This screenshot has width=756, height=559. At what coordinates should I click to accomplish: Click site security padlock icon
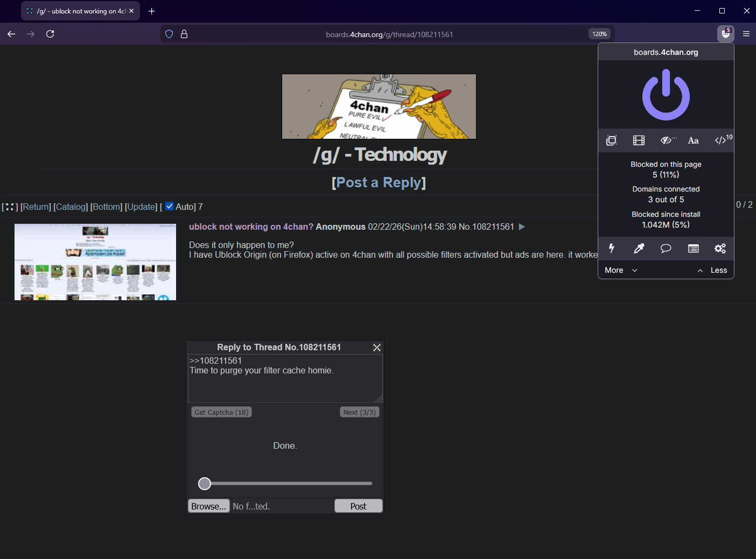point(184,34)
